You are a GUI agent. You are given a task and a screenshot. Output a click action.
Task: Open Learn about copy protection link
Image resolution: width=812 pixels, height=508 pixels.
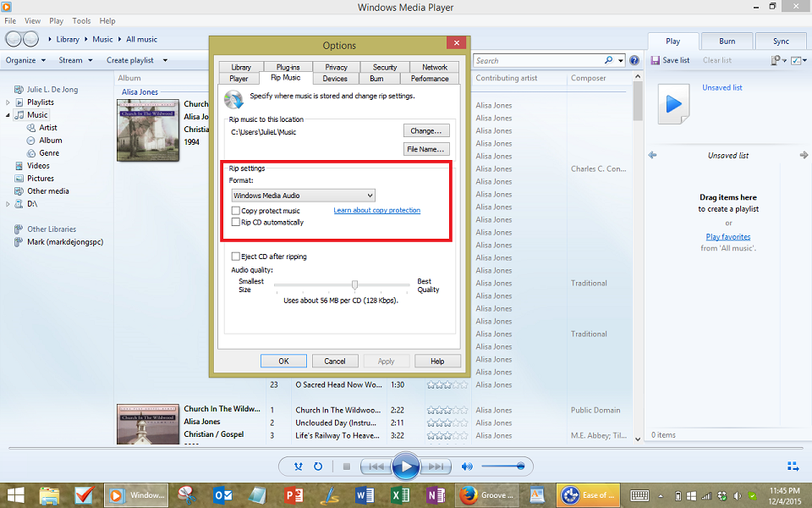(x=377, y=210)
